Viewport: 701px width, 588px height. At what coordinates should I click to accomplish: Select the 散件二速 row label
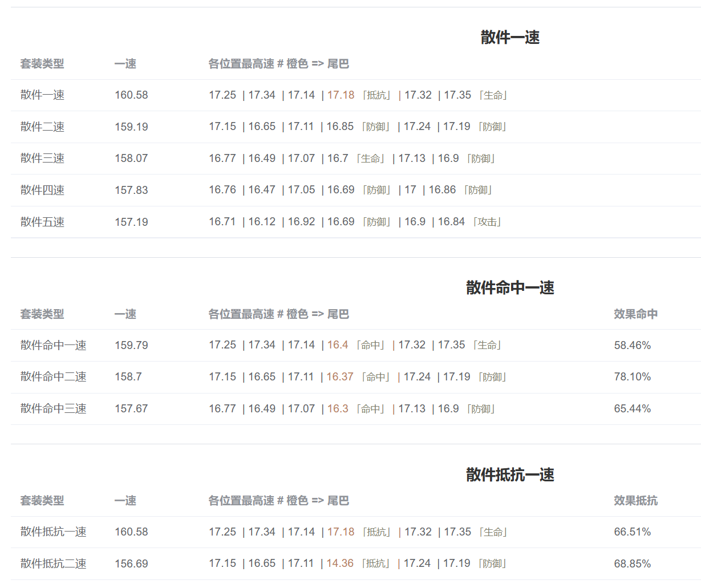[42, 127]
